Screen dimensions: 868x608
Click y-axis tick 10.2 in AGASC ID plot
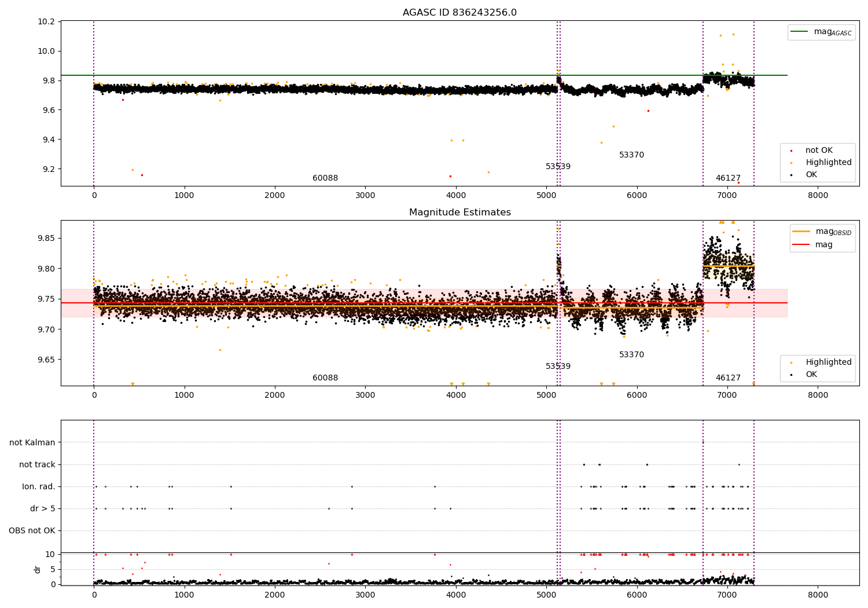(x=47, y=22)
